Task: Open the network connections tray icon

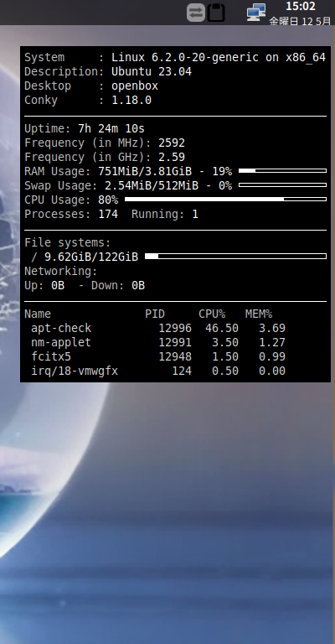Action: [256, 13]
